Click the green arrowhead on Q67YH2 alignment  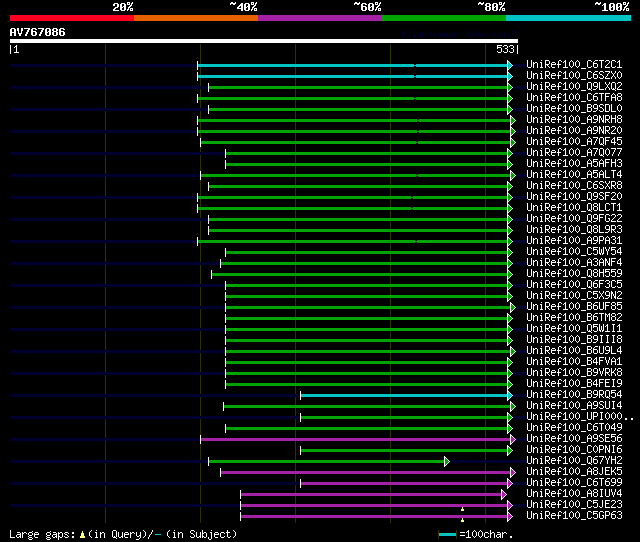point(447,462)
